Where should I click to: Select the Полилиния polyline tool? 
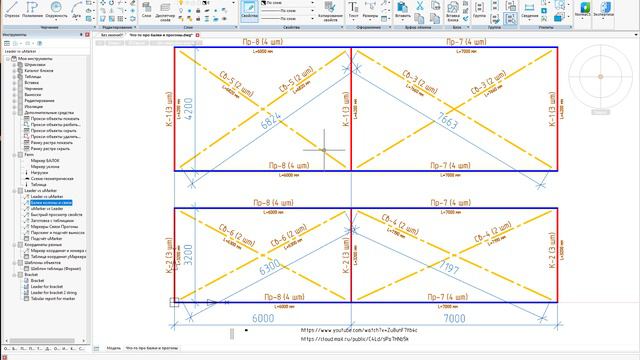click(x=32, y=10)
